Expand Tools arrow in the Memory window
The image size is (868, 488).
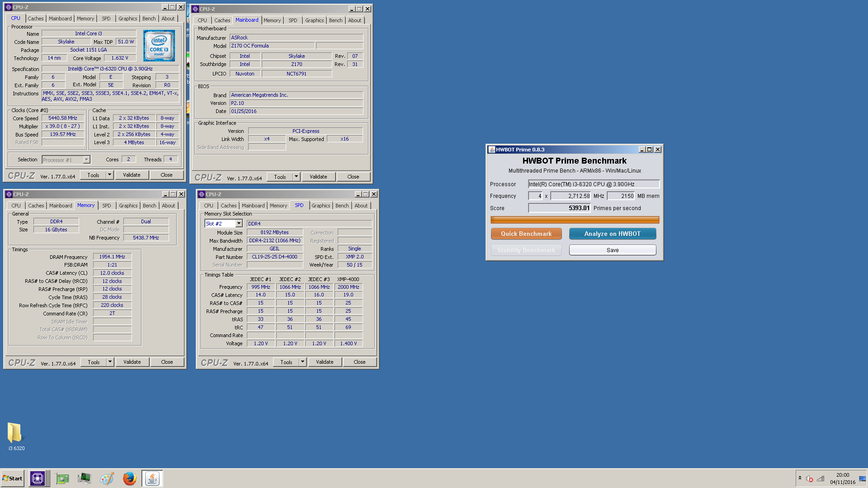(x=110, y=362)
